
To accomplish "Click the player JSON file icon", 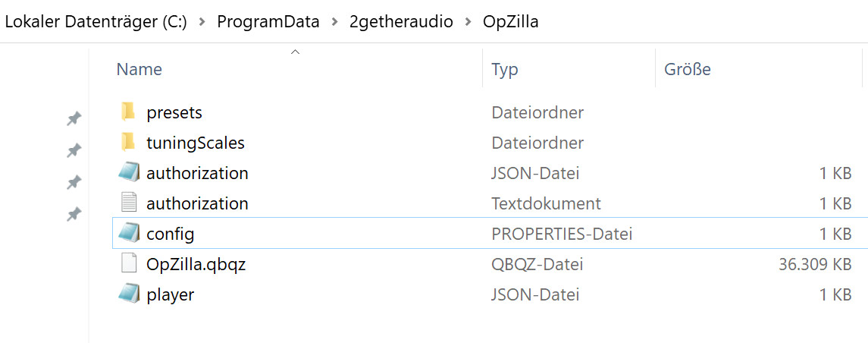I will click(x=128, y=294).
